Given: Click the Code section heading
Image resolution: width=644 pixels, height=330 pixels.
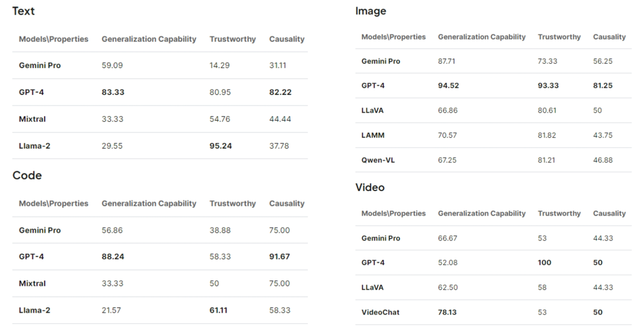Looking at the screenshot, I should click(x=27, y=175).
